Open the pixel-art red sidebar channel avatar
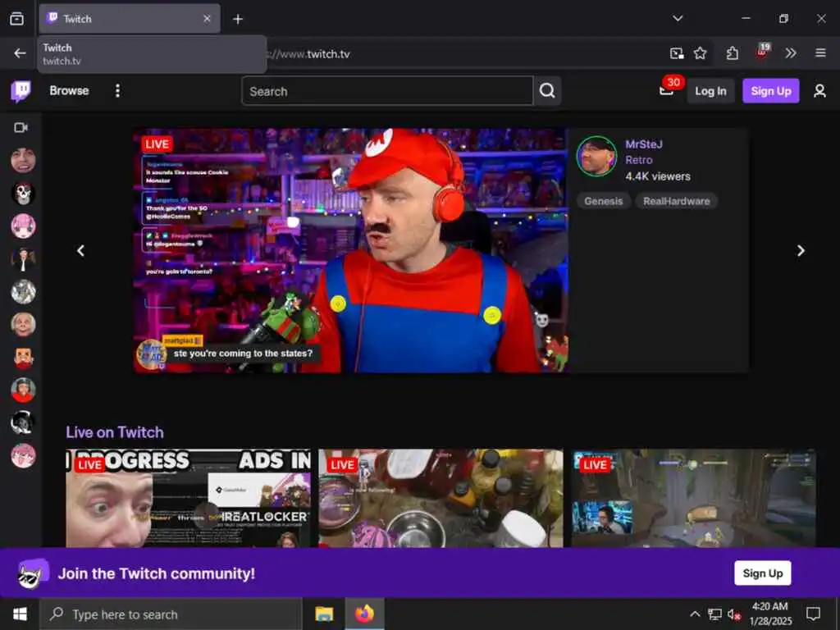 coord(23,358)
